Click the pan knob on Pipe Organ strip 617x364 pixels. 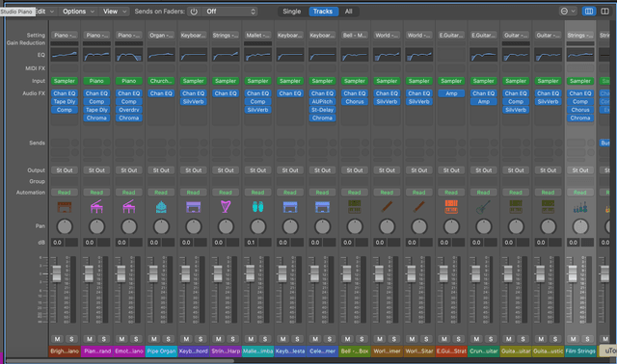point(161,227)
